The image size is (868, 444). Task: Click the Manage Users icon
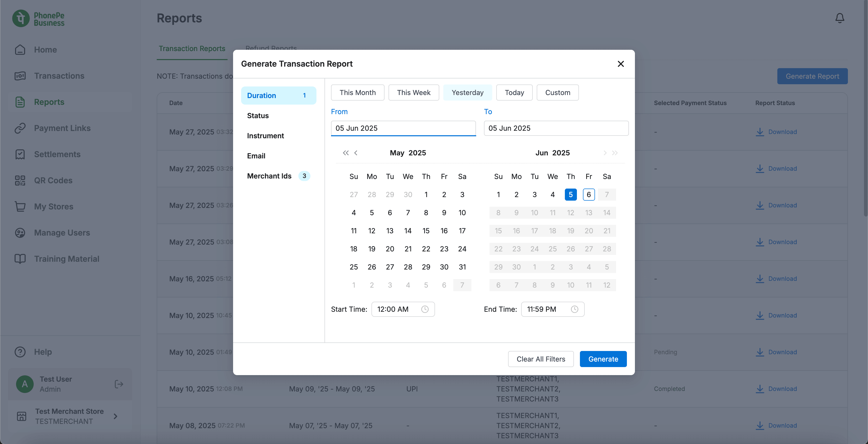coord(20,233)
